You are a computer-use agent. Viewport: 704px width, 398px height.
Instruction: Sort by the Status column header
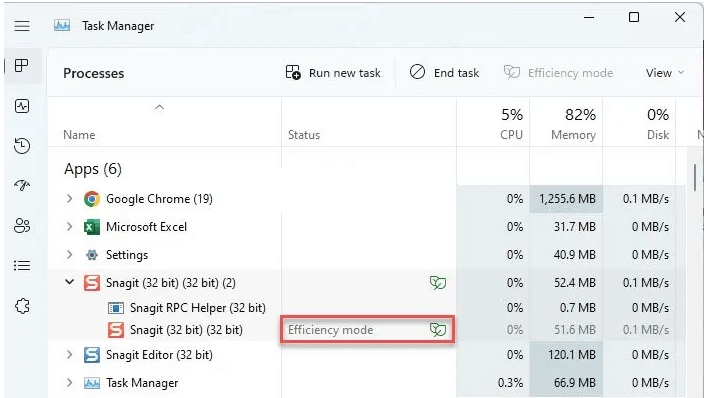[x=304, y=135]
